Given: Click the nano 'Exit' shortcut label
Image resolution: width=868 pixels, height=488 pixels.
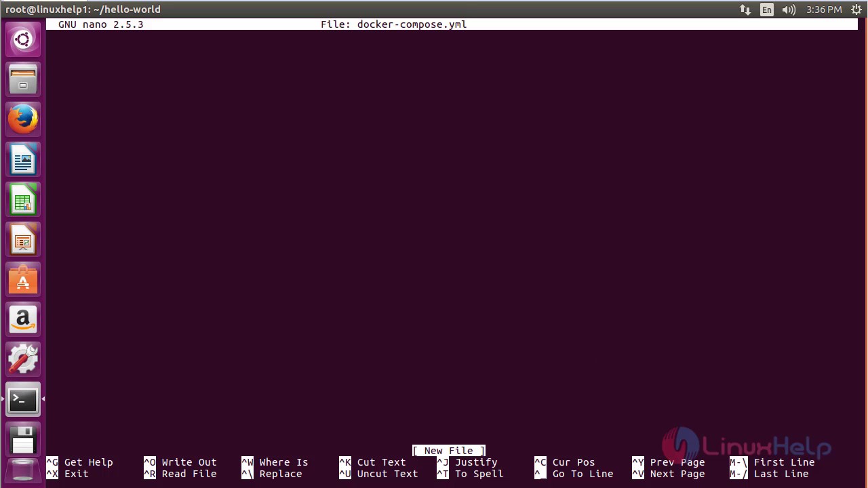Looking at the screenshot, I should point(76,474).
